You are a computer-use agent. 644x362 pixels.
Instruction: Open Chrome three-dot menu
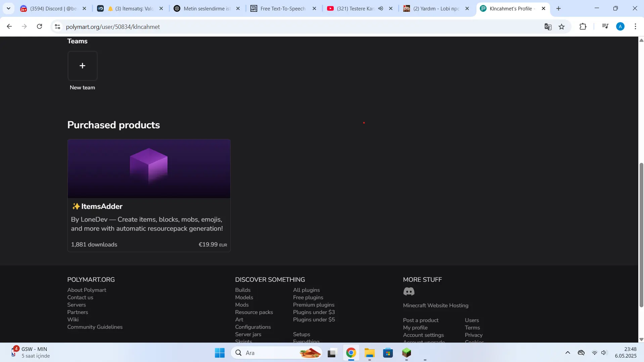pyautogui.click(x=635, y=27)
